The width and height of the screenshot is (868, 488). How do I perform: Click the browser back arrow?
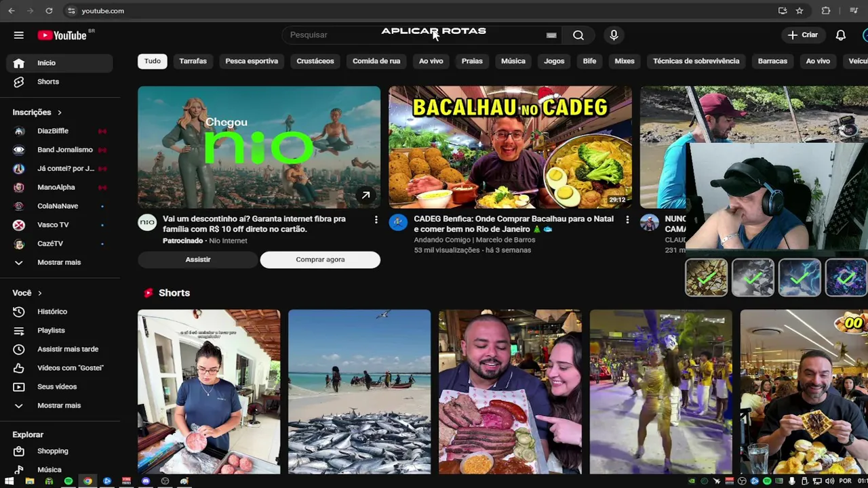point(11,11)
